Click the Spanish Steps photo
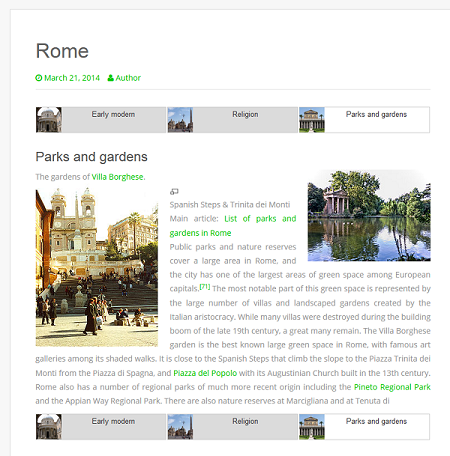Image resolution: width=450 pixels, height=456 pixels. [97, 267]
